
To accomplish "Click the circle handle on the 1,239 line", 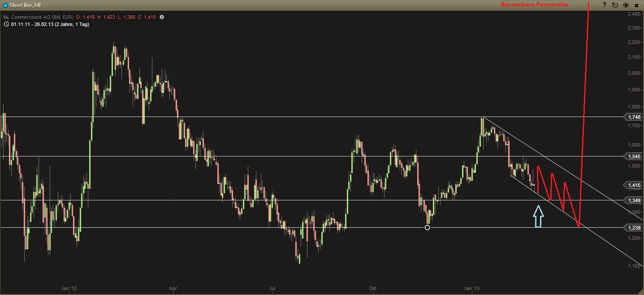I will coord(427,228).
